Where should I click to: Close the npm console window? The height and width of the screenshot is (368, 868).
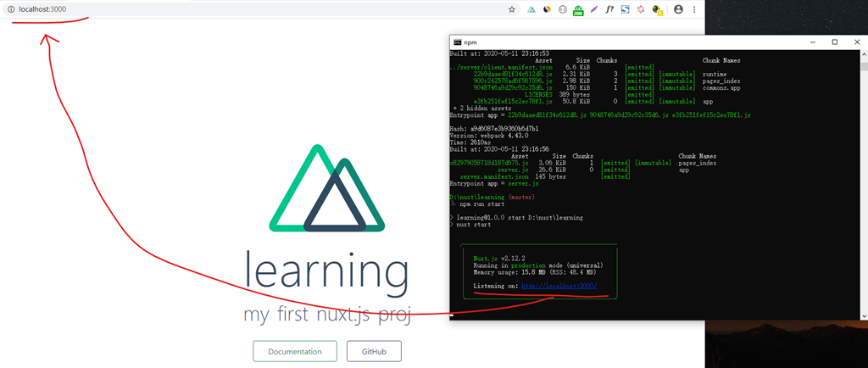(x=856, y=42)
